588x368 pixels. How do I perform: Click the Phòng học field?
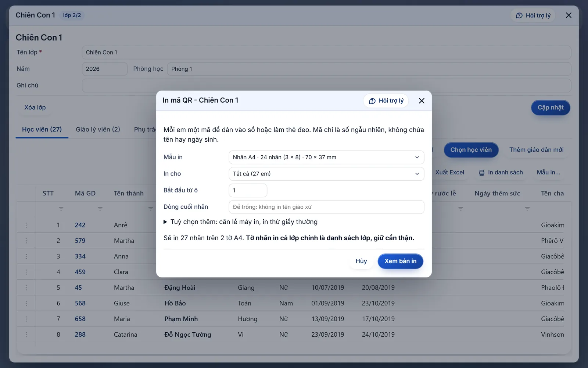[x=369, y=69]
